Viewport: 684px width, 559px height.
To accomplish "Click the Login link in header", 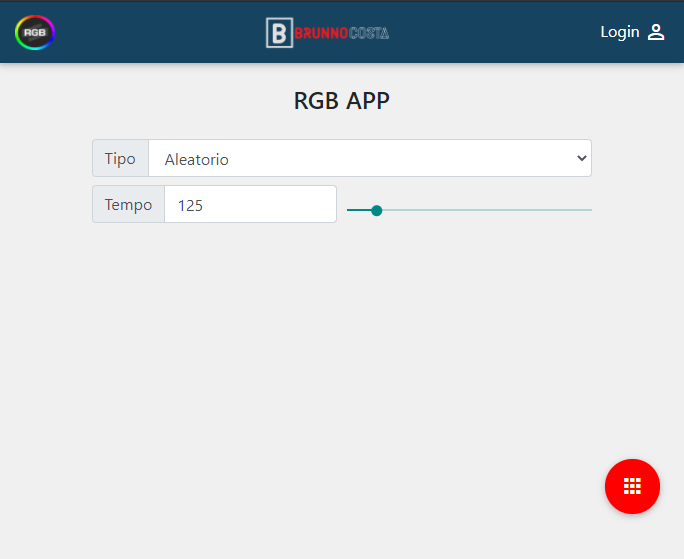I will pos(619,32).
